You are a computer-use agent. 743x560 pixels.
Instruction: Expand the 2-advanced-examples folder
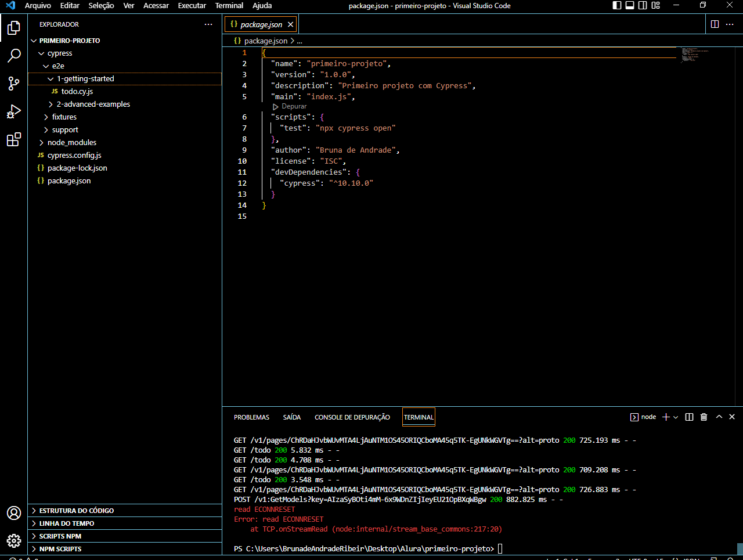click(x=125, y=104)
